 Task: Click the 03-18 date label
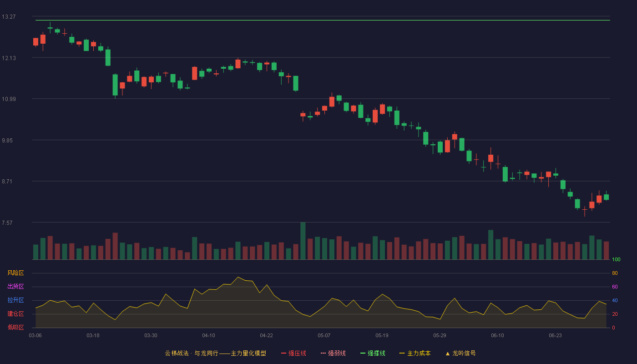coord(93,335)
